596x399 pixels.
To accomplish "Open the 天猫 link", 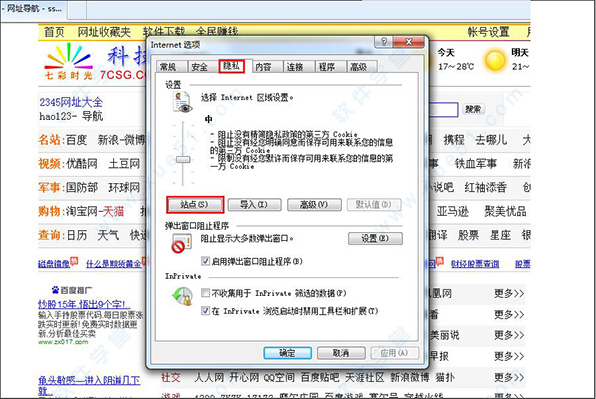I will (x=113, y=211).
